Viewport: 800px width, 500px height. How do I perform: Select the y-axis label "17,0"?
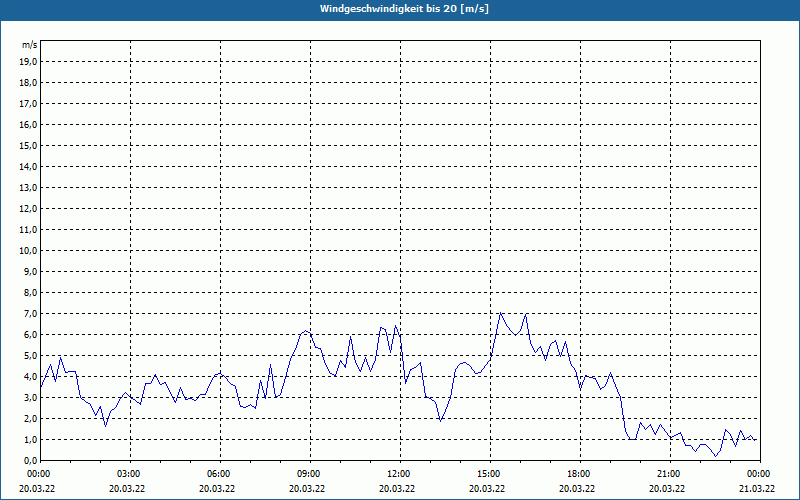click(x=29, y=104)
